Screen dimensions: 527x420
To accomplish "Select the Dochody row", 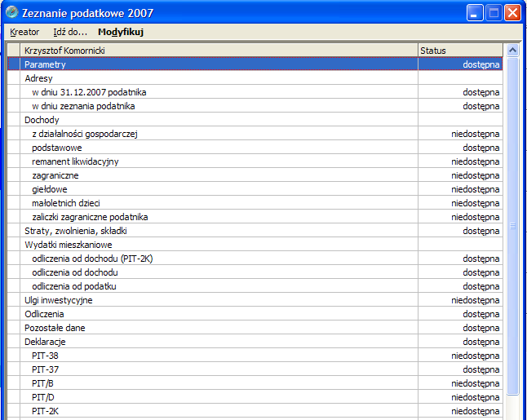I will point(255,120).
